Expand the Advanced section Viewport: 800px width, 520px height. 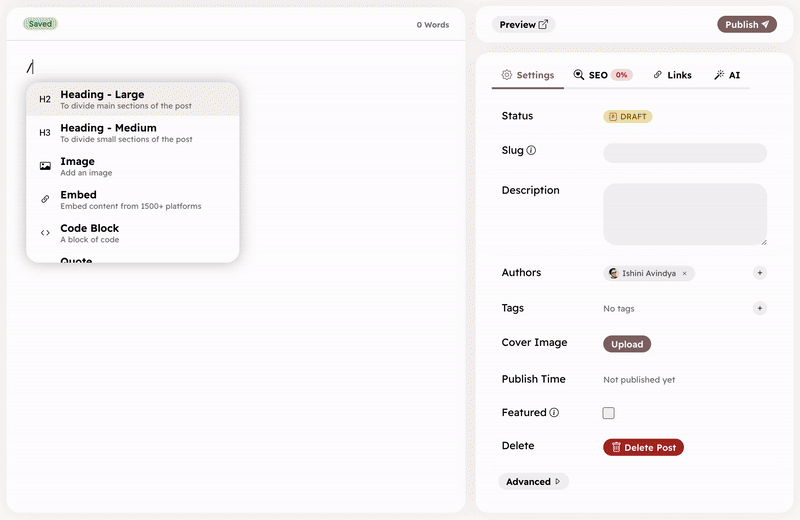(x=534, y=482)
